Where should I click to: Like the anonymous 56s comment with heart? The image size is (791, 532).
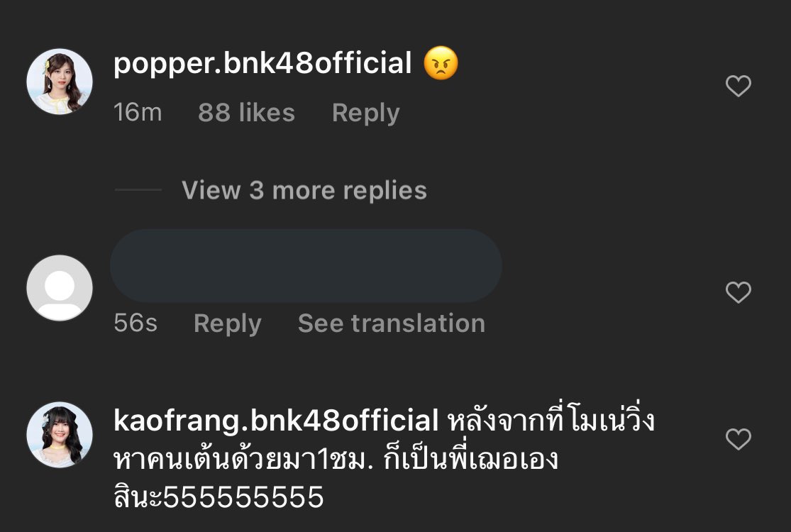coord(739,292)
